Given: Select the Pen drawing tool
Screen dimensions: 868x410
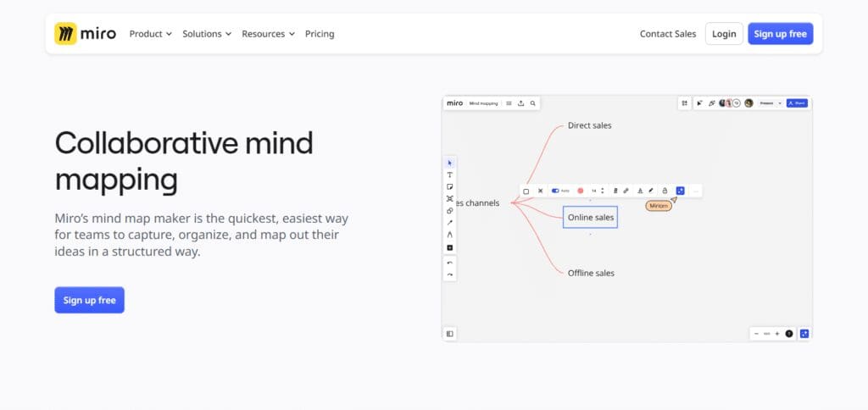Looking at the screenshot, I should [x=449, y=235].
